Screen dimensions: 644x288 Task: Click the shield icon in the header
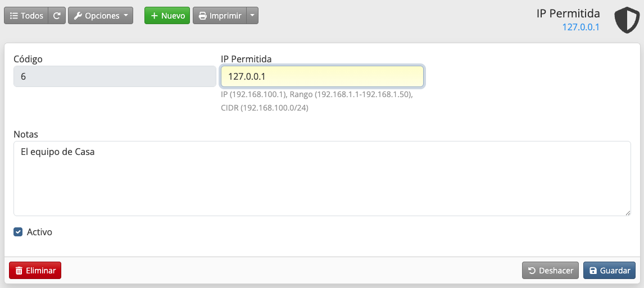(x=624, y=20)
